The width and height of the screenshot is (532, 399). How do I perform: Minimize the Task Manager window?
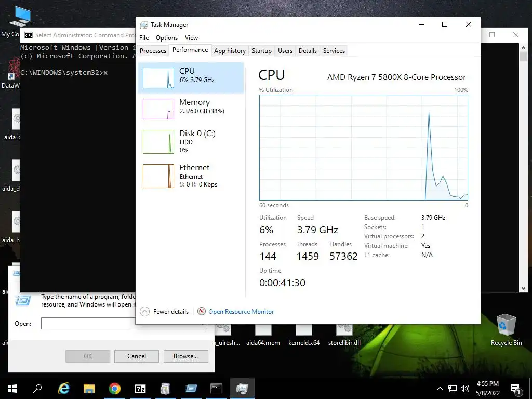click(421, 24)
